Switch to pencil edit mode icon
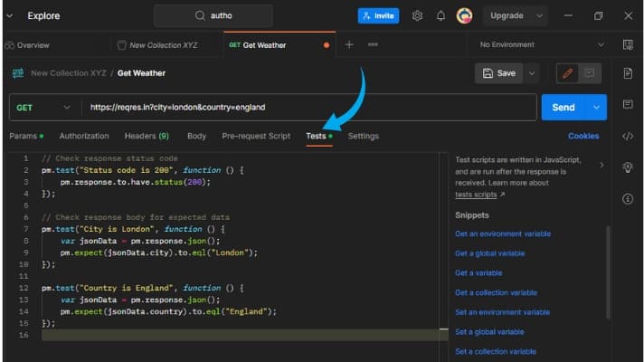 [568, 73]
